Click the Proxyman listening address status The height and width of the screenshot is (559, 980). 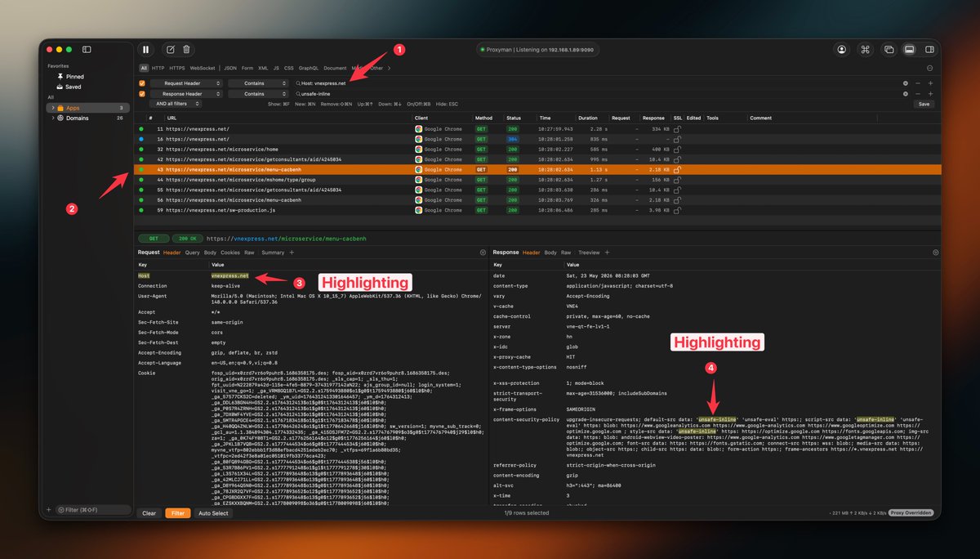click(x=539, y=50)
